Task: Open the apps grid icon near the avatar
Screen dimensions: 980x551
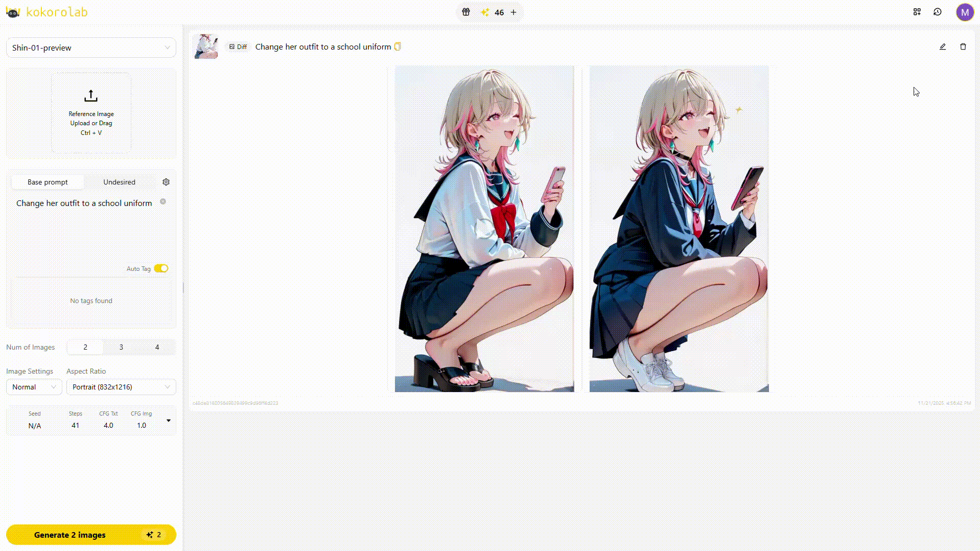Action: click(916, 11)
